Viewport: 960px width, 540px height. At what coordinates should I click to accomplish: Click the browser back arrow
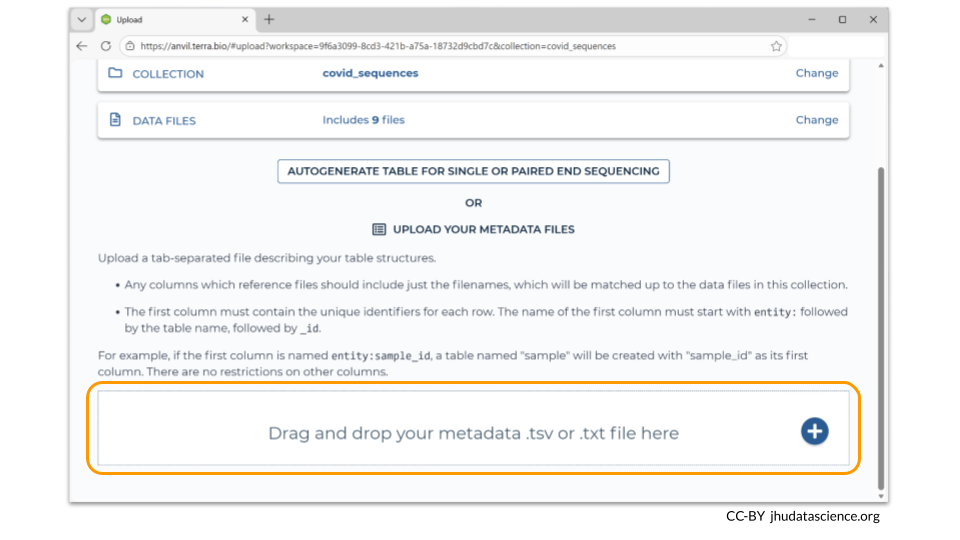[81, 46]
